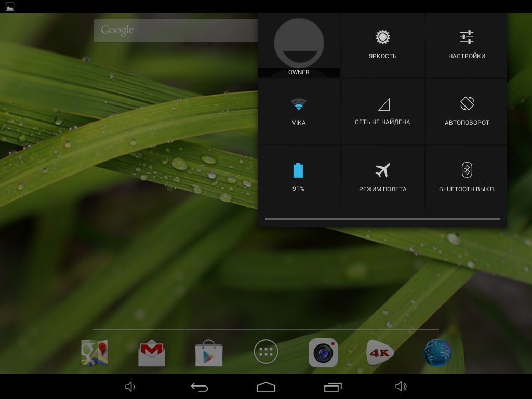
Task: Toggle Bluetooth (Bluetooth выкл.) tile
Action: 467,177
